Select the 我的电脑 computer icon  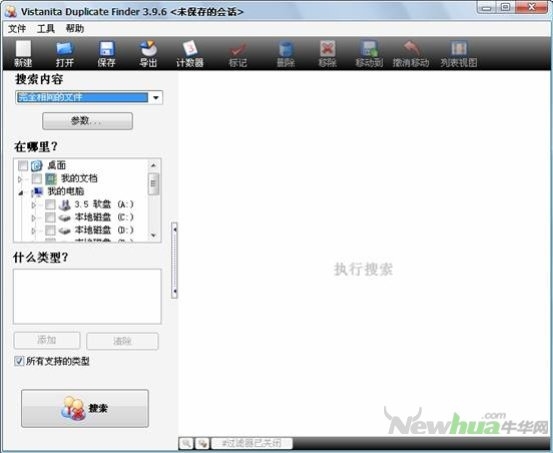[37, 192]
